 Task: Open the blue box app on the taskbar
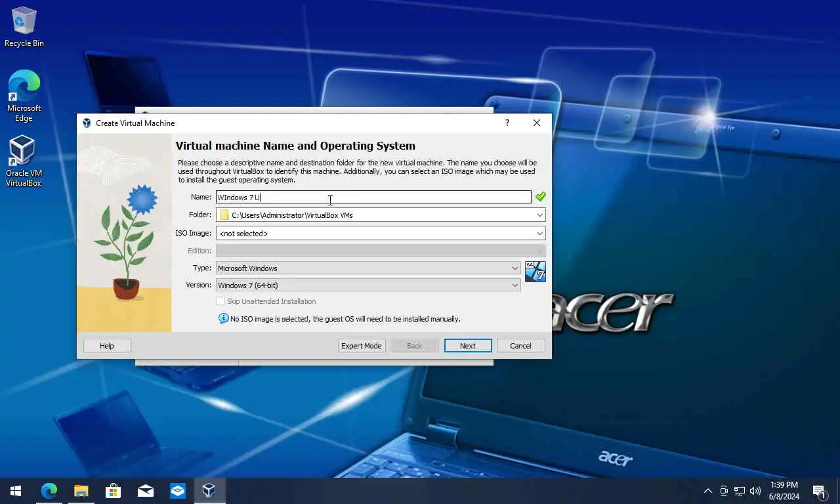(x=177, y=490)
